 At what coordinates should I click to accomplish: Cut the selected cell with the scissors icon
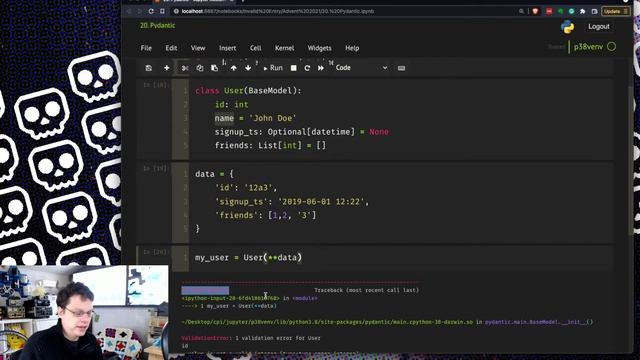pyautogui.click(x=185, y=68)
